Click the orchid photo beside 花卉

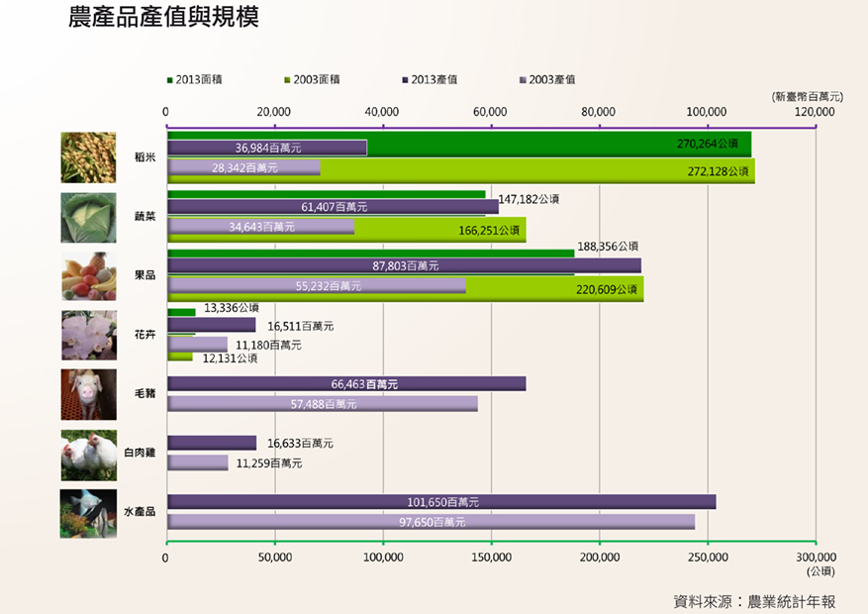coord(88,335)
